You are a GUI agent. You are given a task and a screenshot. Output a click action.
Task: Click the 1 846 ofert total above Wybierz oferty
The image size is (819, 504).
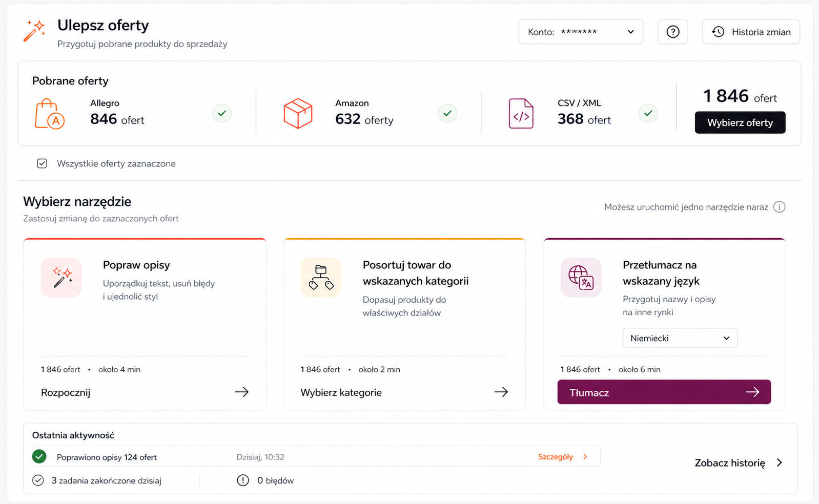(740, 96)
